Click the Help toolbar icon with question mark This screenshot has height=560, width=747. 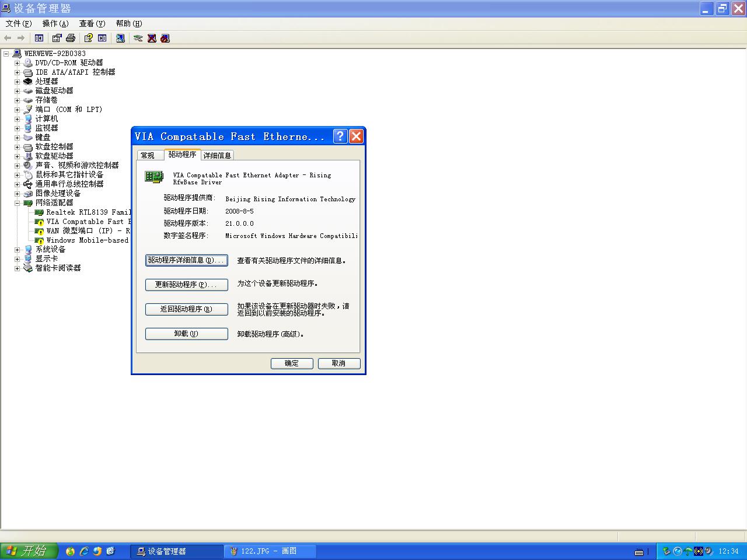[x=88, y=38]
